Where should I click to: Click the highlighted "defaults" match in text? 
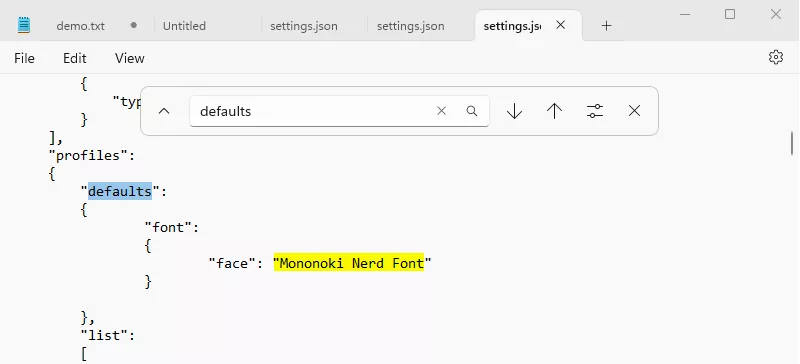(x=120, y=191)
